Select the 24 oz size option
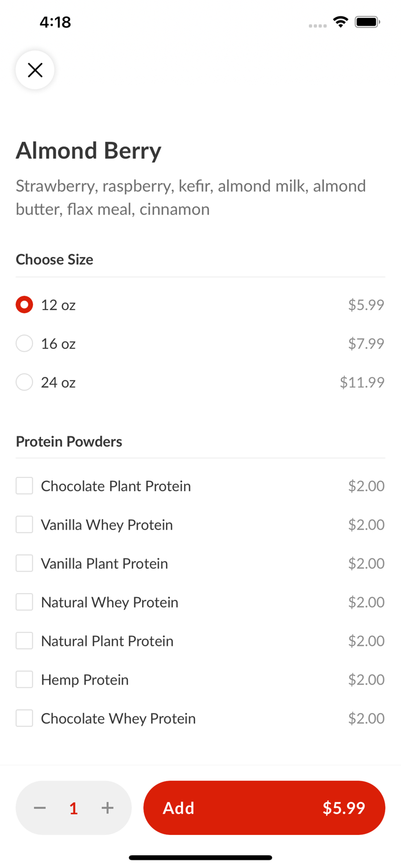 (x=24, y=382)
